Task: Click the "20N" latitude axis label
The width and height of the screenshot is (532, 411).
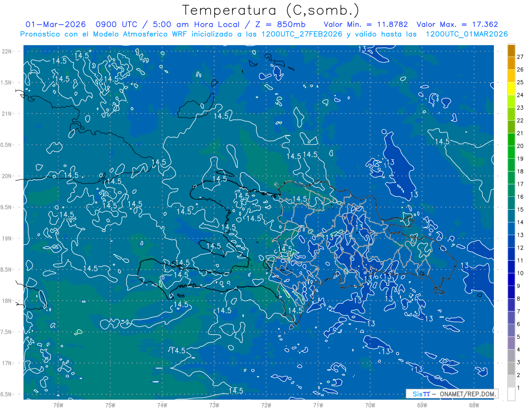Action: 7,176
